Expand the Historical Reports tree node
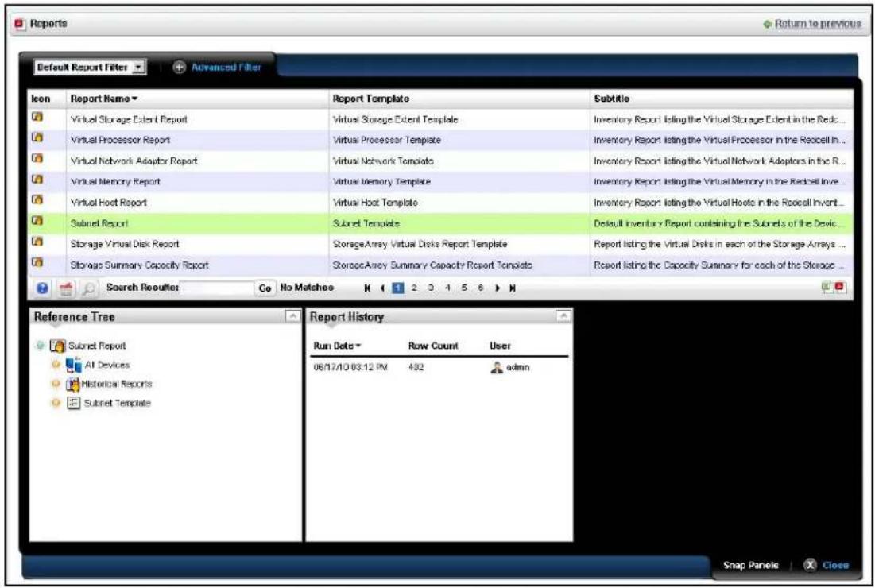 pyautogui.click(x=56, y=384)
